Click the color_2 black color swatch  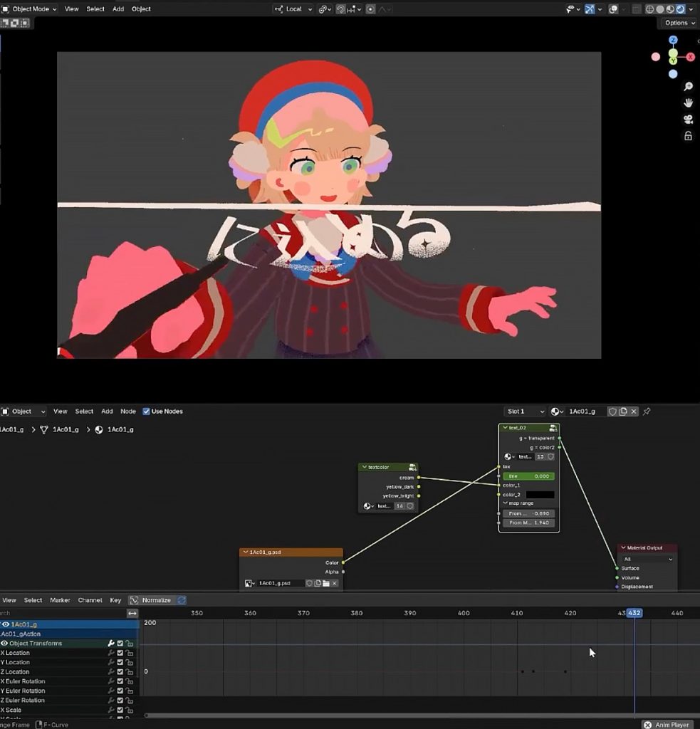tap(540, 494)
